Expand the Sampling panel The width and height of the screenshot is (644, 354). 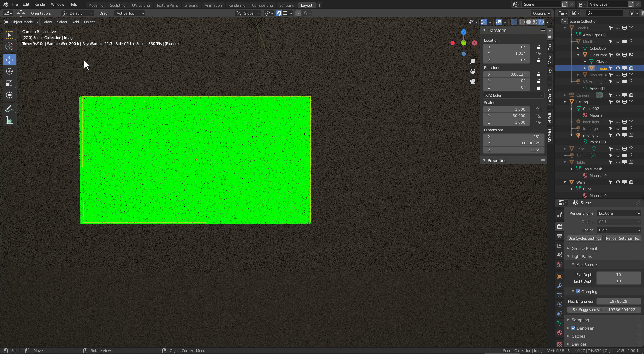(580, 320)
